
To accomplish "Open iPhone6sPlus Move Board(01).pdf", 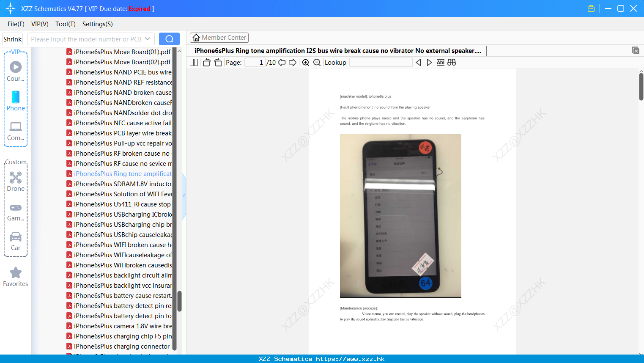I will [x=119, y=52].
